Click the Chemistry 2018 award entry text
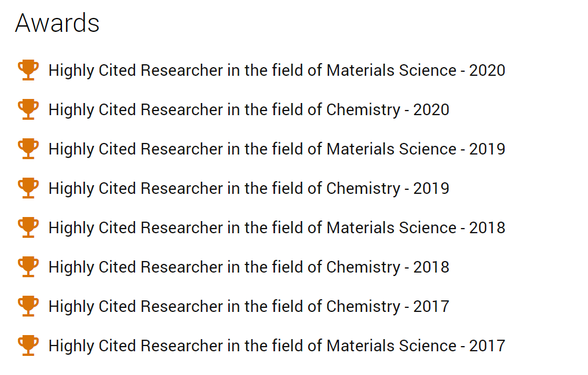Viewport: 588px width, 375px height. coord(249,267)
